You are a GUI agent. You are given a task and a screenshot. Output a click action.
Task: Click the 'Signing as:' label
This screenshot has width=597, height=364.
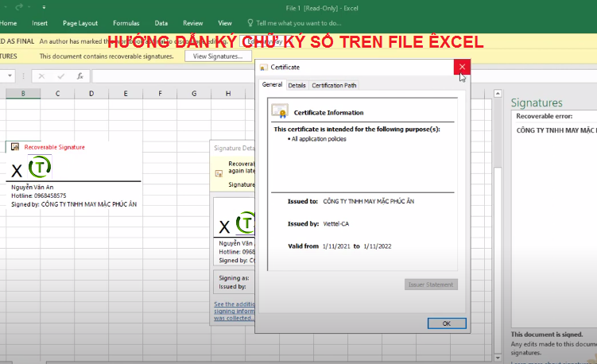[x=234, y=278]
